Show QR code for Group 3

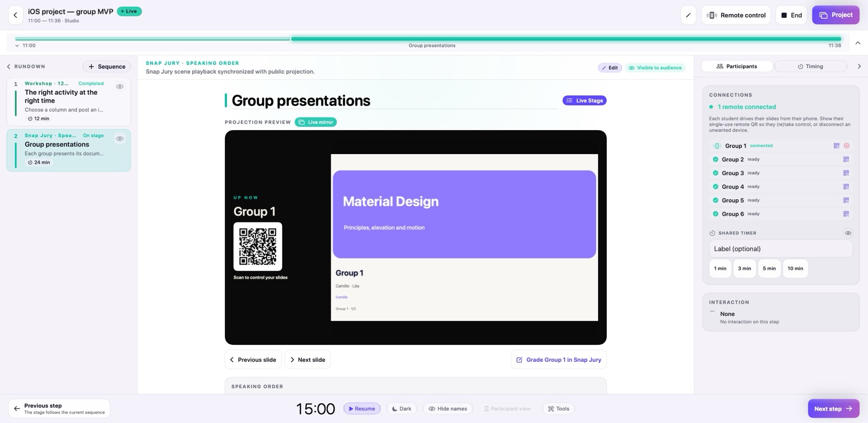tap(846, 173)
